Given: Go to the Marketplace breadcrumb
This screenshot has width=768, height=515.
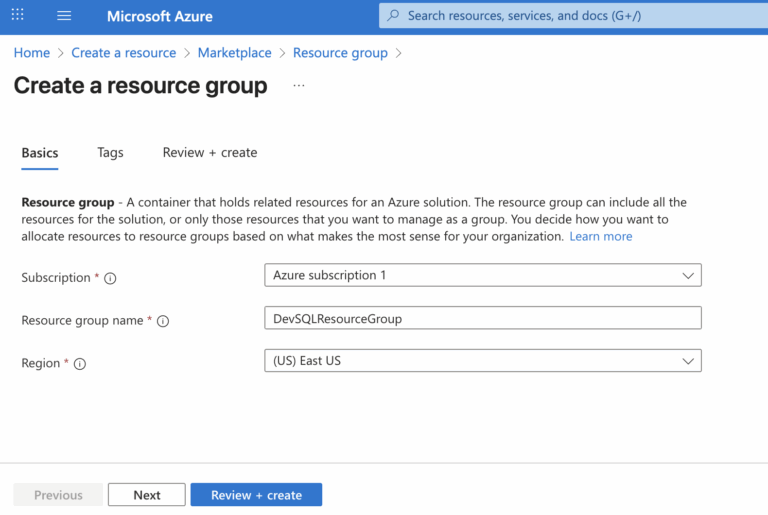Looking at the screenshot, I should pos(234,52).
